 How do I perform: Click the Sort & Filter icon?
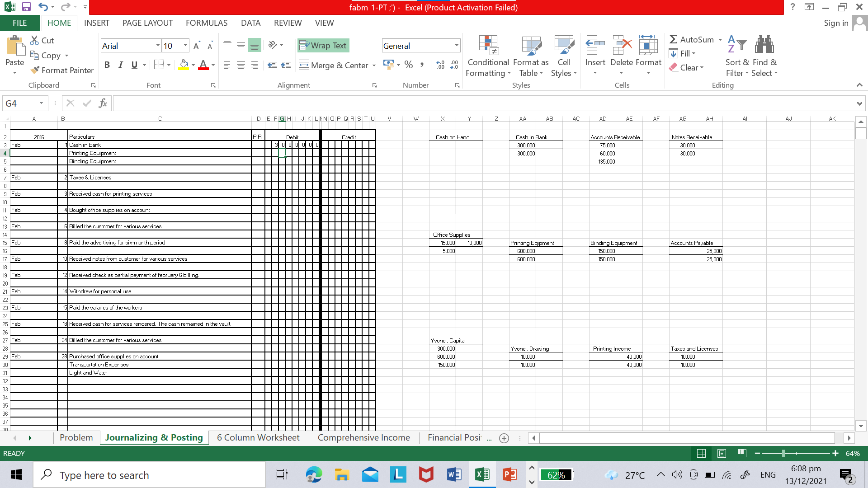pos(737,45)
